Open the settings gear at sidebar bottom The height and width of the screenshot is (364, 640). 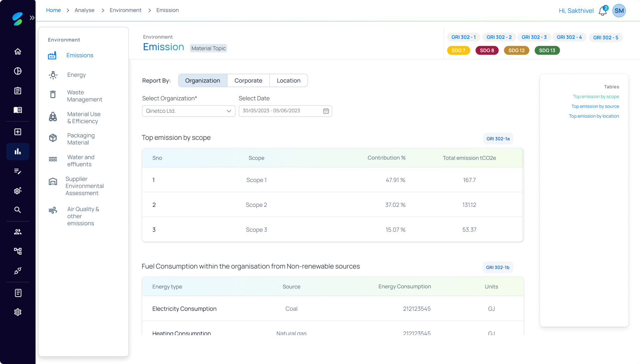coord(18,312)
